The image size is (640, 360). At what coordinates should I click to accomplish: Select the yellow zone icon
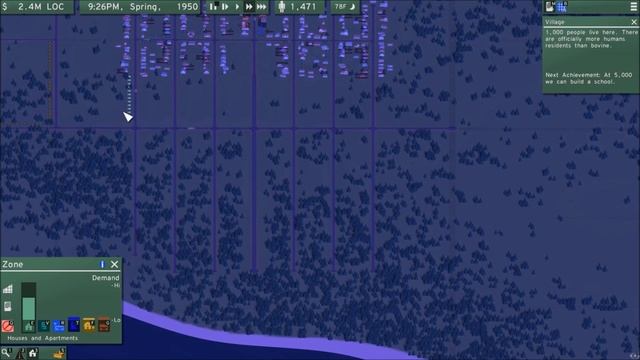click(89, 325)
